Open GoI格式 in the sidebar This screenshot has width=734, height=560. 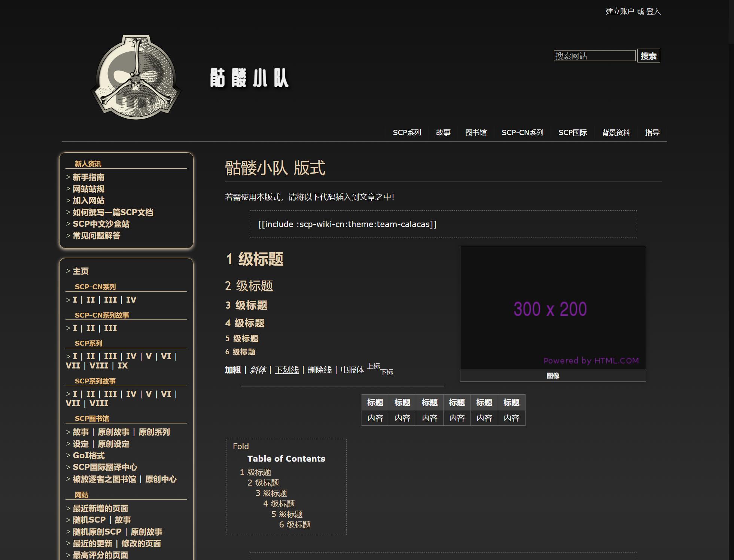88,456
